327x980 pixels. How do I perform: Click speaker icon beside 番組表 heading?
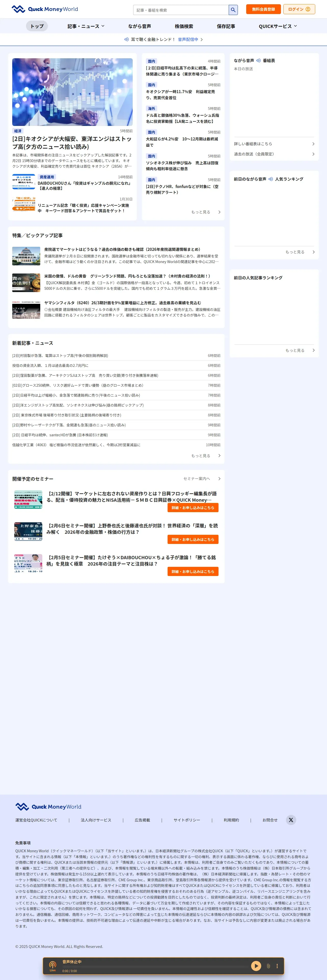point(258,61)
